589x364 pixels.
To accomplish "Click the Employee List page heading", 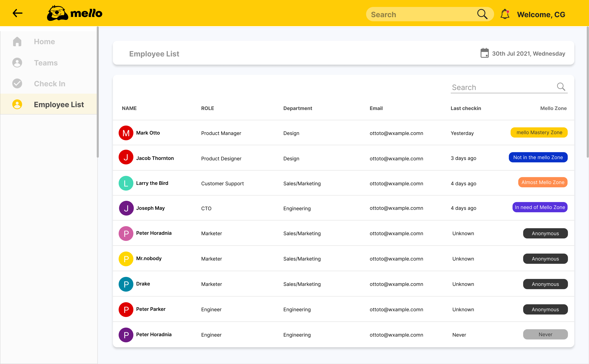I will (154, 54).
